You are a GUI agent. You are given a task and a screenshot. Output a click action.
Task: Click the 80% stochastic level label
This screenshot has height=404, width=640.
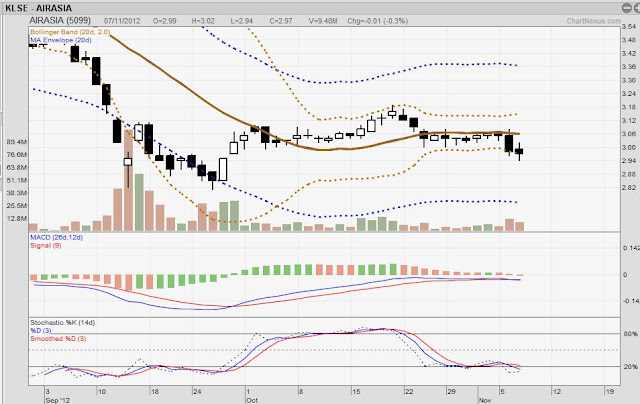(x=630, y=334)
